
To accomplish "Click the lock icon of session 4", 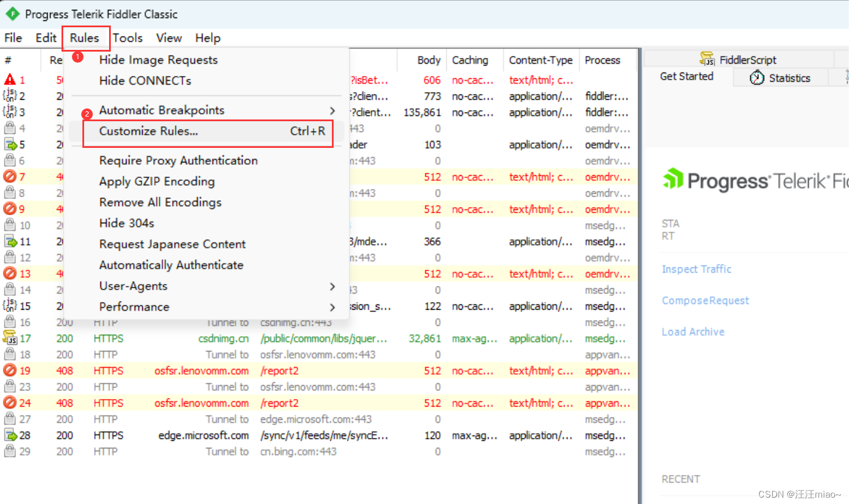I will pyautogui.click(x=10, y=128).
